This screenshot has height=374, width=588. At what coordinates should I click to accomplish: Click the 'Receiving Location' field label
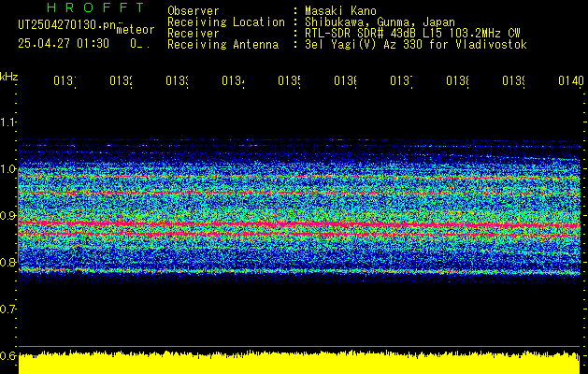pyautogui.click(x=226, y=22)
